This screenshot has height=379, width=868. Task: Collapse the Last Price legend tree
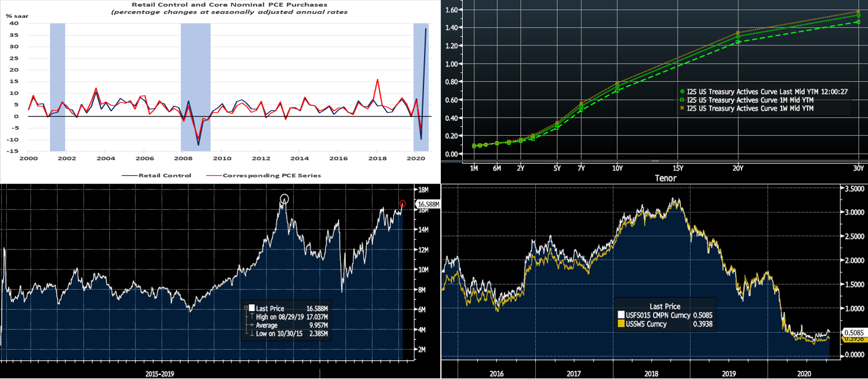(246, 308)
